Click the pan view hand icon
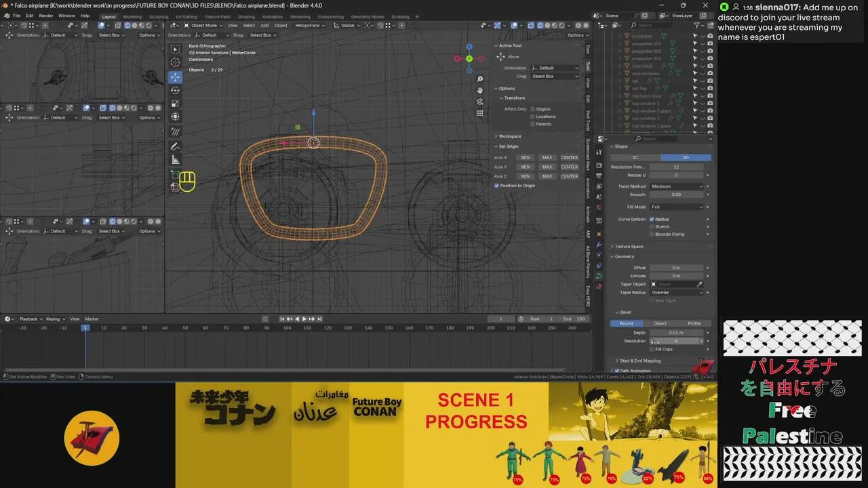The image size is (868, 488). tap(480, 90)
